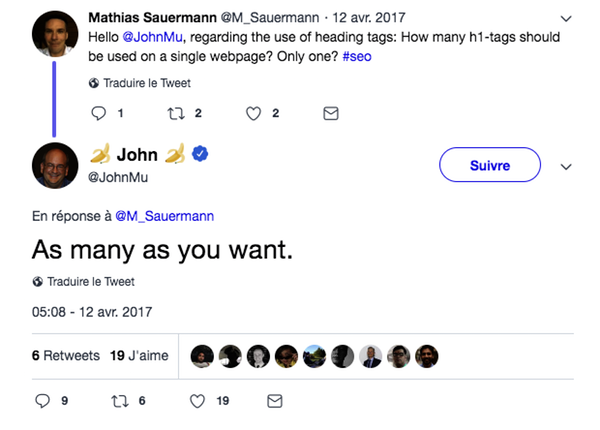Screen dimensions: 600x430
Task: Reply to Mathias Sauermann's tweet
Action: click(x=98, y=114)
